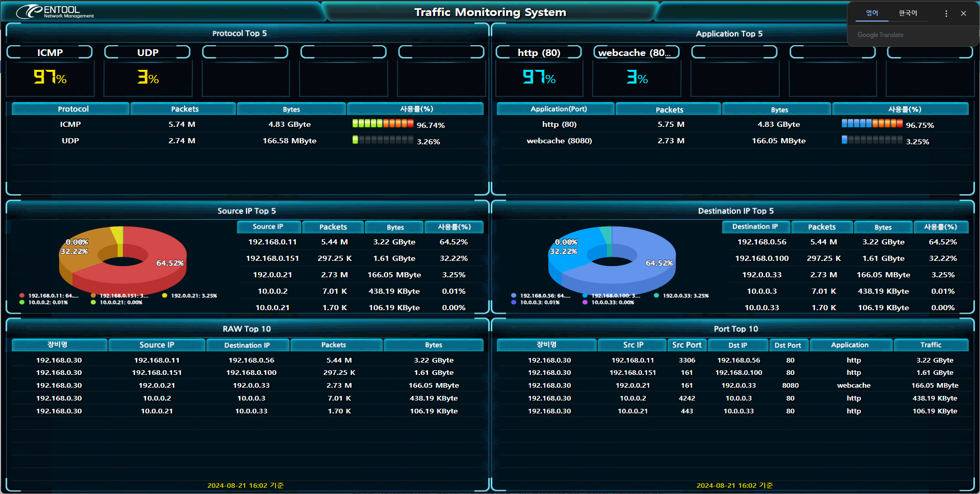
Task: Click the ENTOOL Network Management logo
Action: click(54, 11)
